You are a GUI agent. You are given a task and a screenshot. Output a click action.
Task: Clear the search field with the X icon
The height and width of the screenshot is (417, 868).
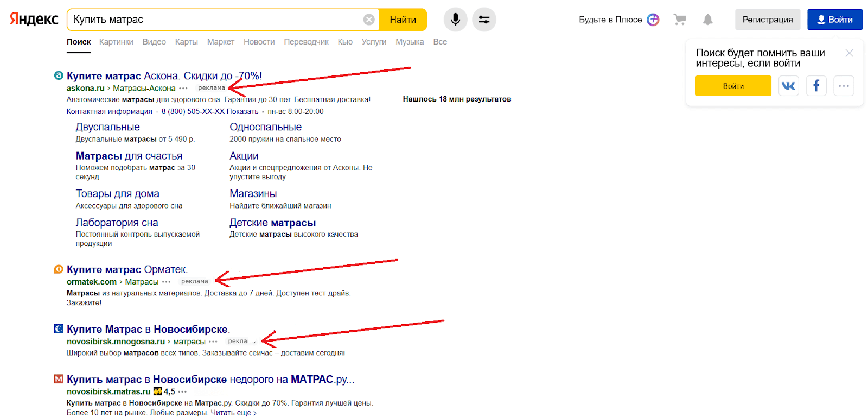(369, 20)
